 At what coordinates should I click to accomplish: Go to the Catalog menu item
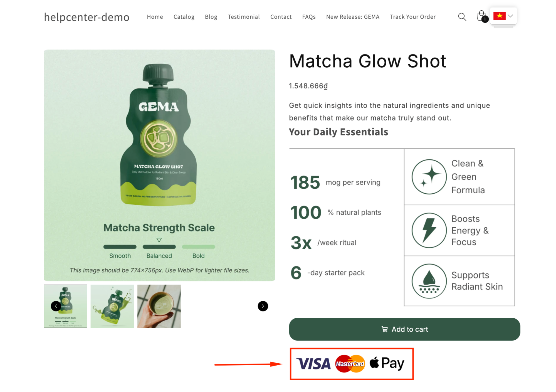[184, 17]
